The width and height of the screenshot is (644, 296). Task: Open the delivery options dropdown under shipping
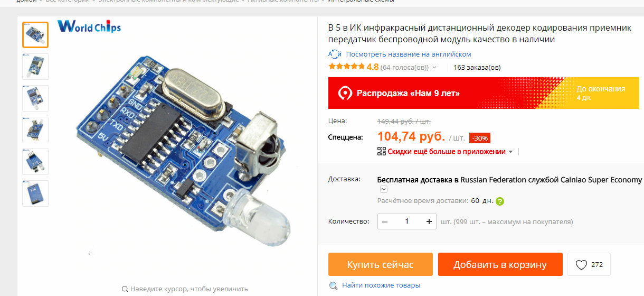pyautogui.click(x=384, y=189)
